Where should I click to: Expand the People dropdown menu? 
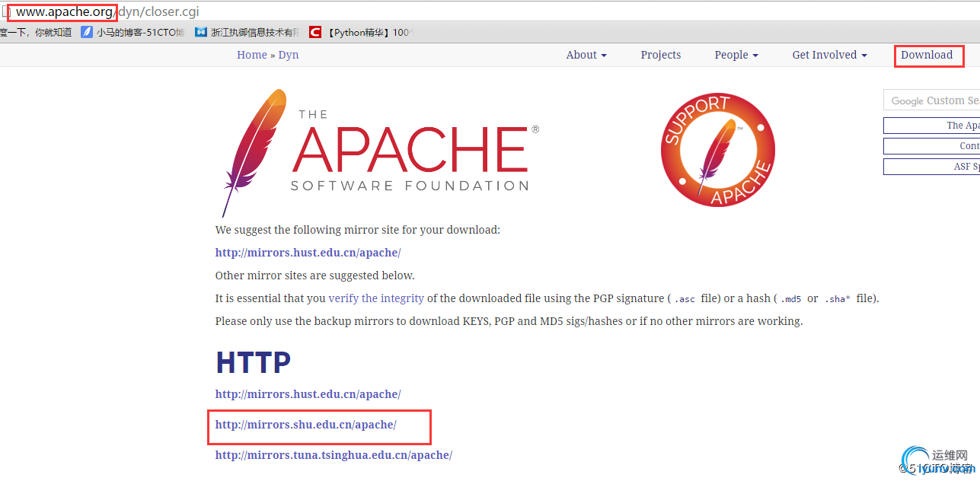pyautogui.click(x=736, y=55)
